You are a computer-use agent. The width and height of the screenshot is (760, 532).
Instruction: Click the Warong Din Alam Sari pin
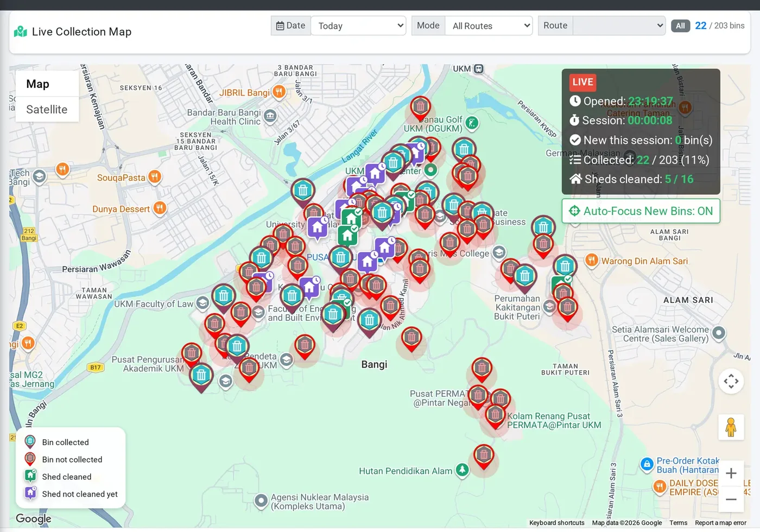(592, 260)
